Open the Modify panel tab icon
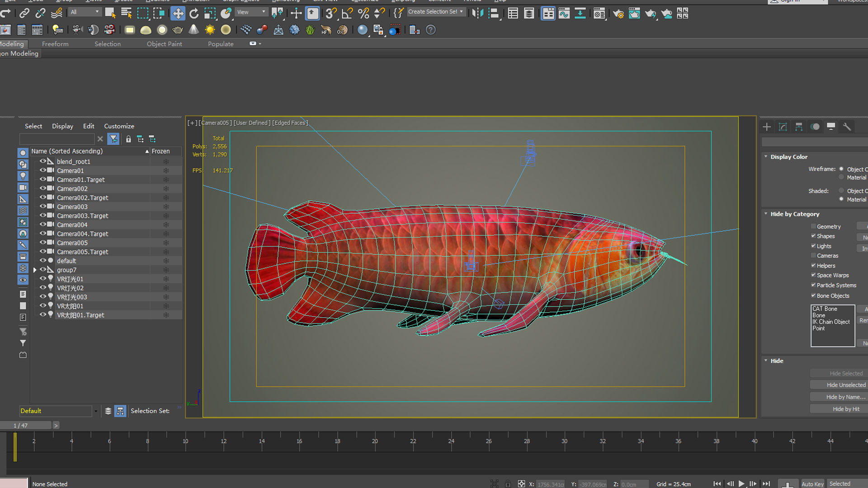 pos(783,127)
